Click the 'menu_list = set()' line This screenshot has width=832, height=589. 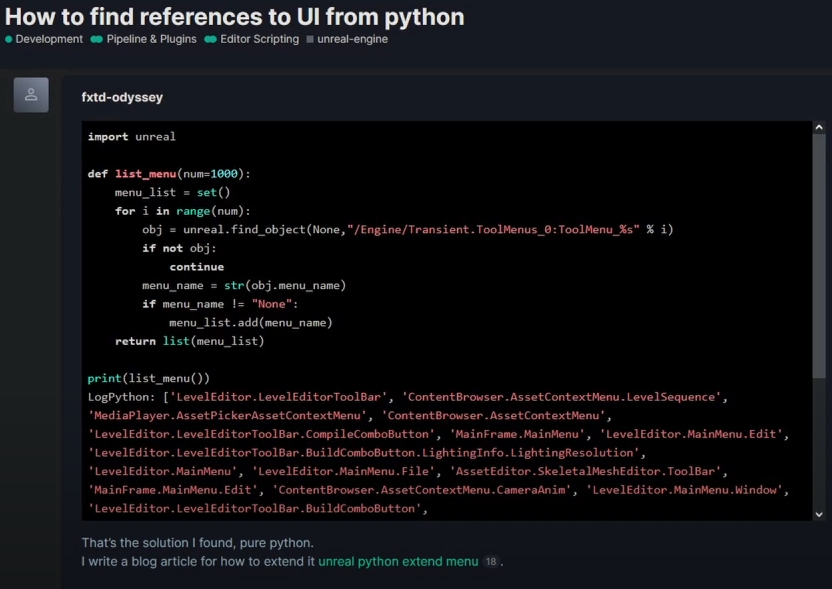click(172, 193)
